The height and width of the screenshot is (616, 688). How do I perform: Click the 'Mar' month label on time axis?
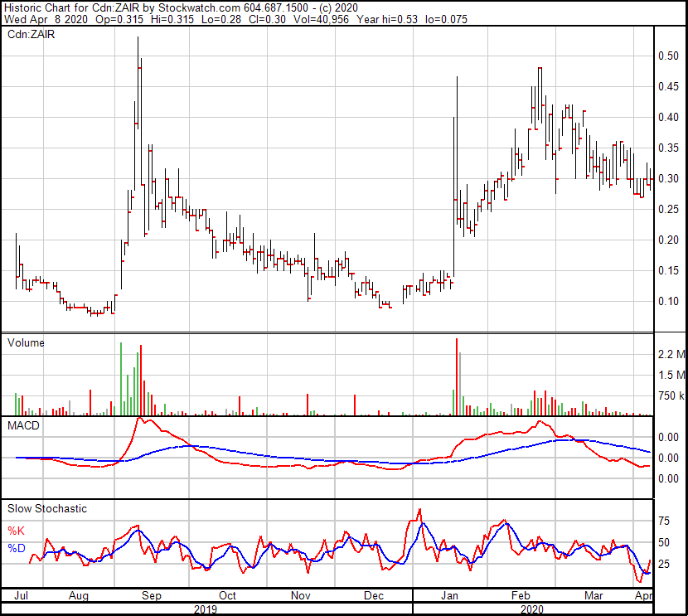pyautogui.click(x=594, y=596)
